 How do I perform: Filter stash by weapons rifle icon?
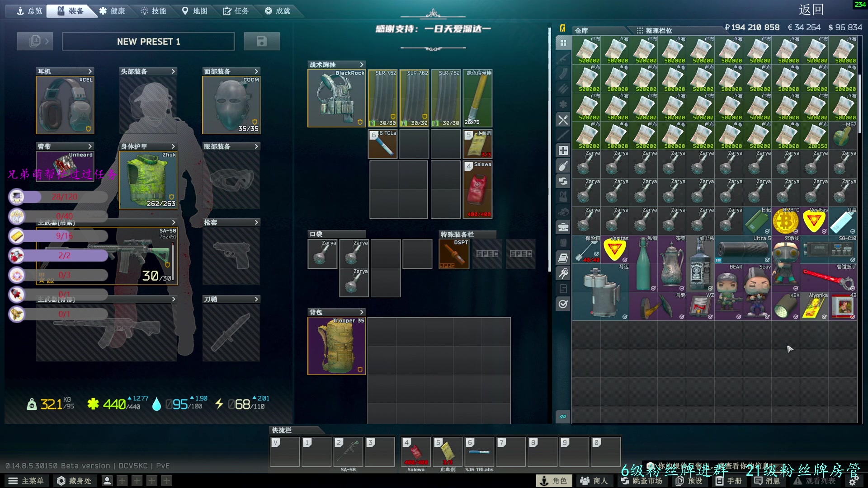point(563,58)
